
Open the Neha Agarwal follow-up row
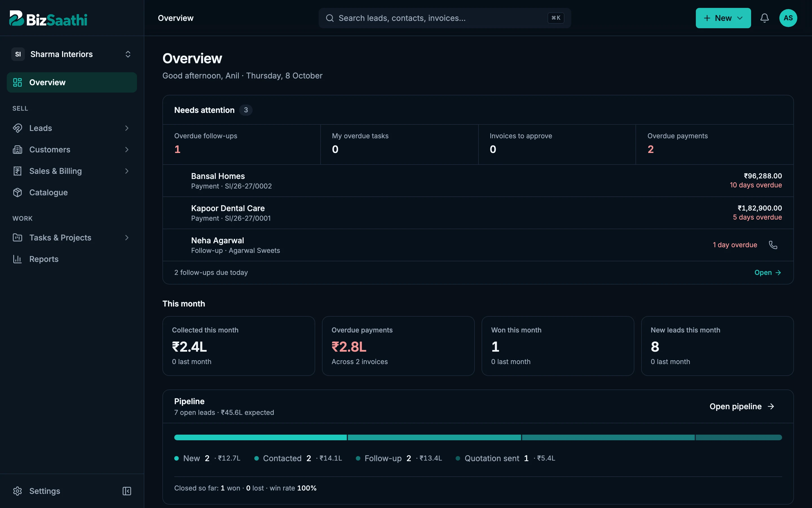click(478, 245)
